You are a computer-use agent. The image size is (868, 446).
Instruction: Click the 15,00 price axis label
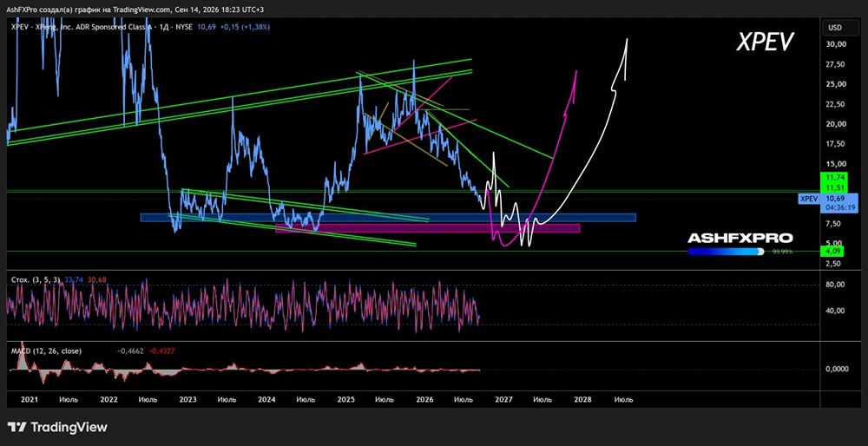pos(835,164)
